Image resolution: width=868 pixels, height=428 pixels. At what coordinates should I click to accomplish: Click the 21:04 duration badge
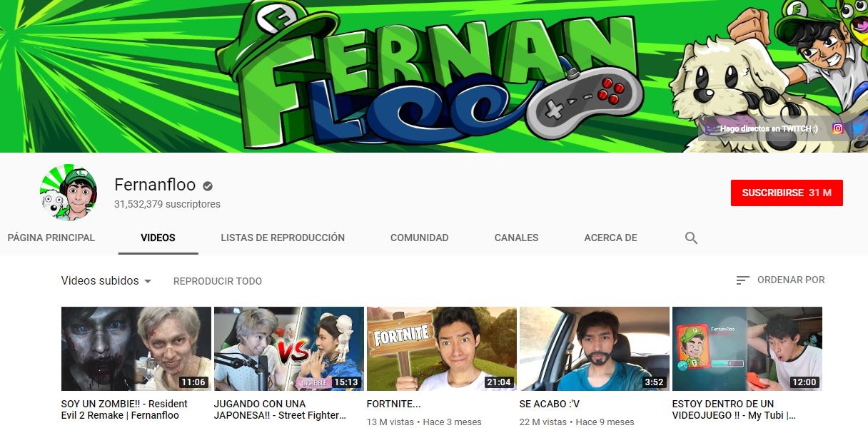pyautogui.click(x=499, y=382)
